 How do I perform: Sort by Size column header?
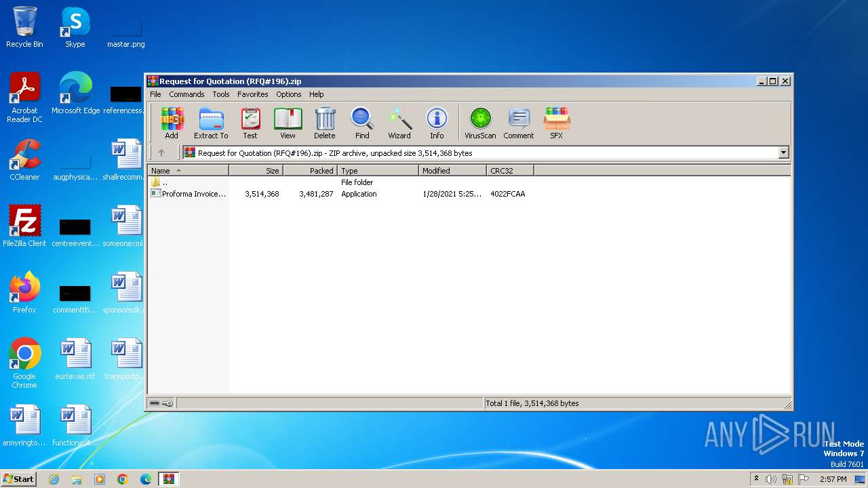[x=256, y=170]
